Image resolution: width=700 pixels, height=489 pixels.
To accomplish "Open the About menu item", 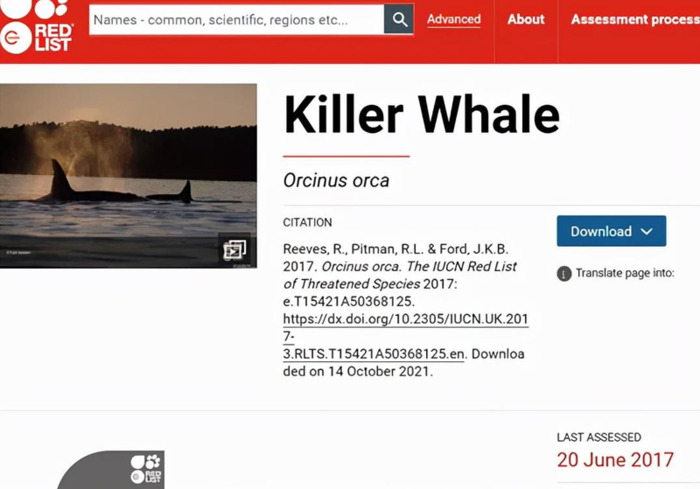I will [526, 19].
